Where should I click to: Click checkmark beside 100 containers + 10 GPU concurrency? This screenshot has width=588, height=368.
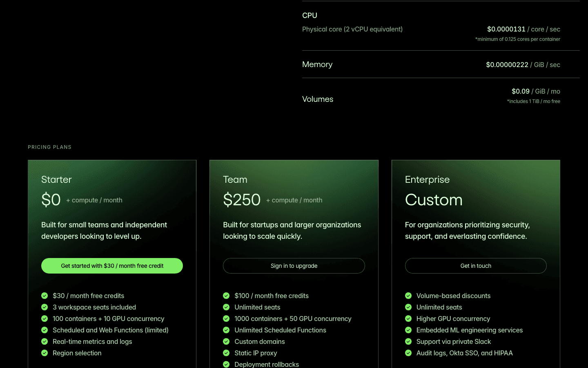[x=45, y=319]
